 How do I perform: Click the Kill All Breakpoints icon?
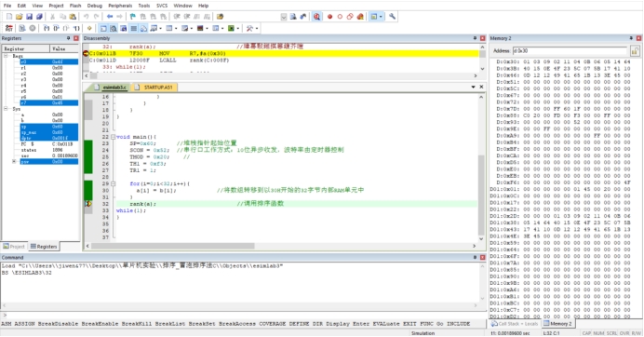(360, 17)
